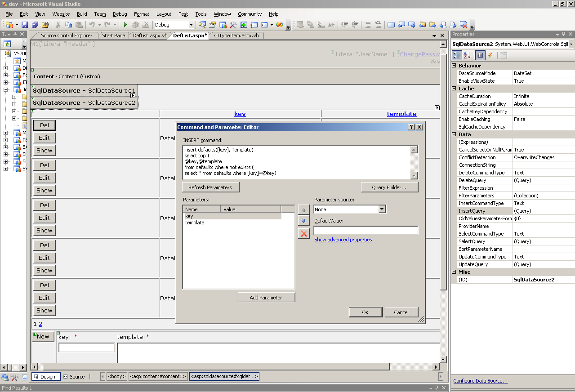Click inside the DefaultValue input field
Screen dimensions: 575x392
tap(366, 230)
